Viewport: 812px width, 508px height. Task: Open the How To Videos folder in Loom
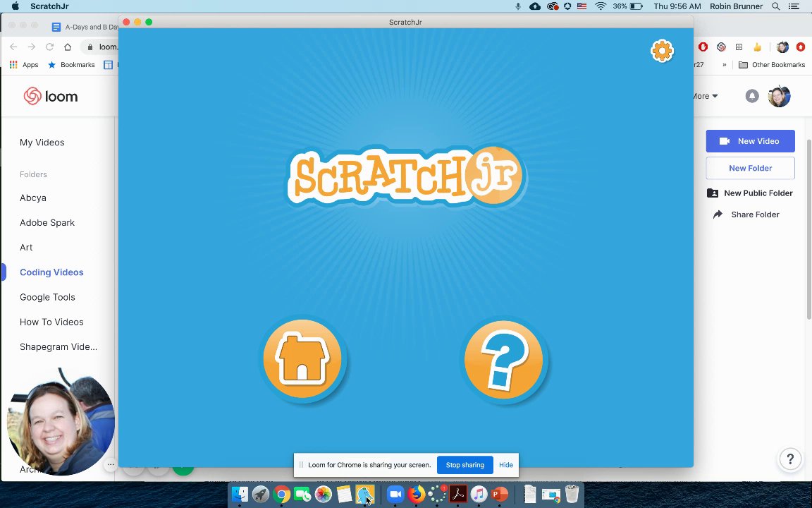[x=51, y=322]
